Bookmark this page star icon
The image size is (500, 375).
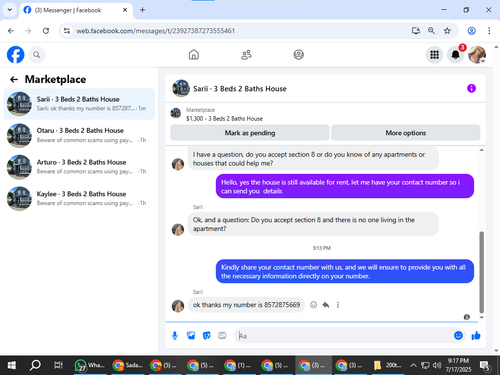[x=447, y=31]
